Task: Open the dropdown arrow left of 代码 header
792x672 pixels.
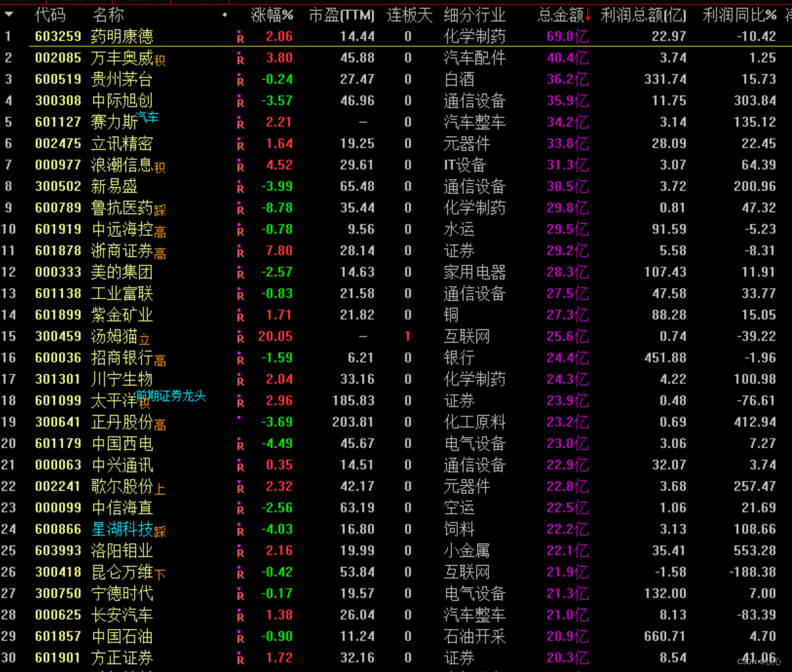Action: tap(9, 14)
